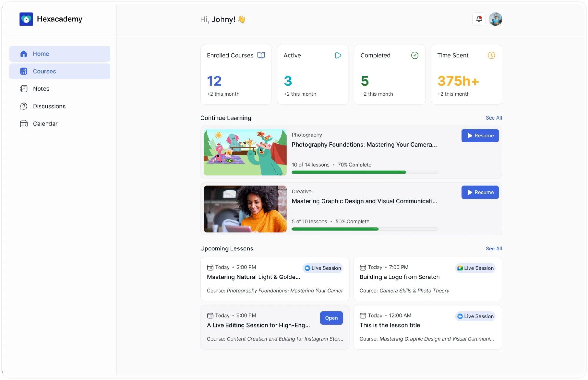This screenshot has width=588, height=380.
Task: See all Continue Learning courses
Action: (x=494, y=118)
